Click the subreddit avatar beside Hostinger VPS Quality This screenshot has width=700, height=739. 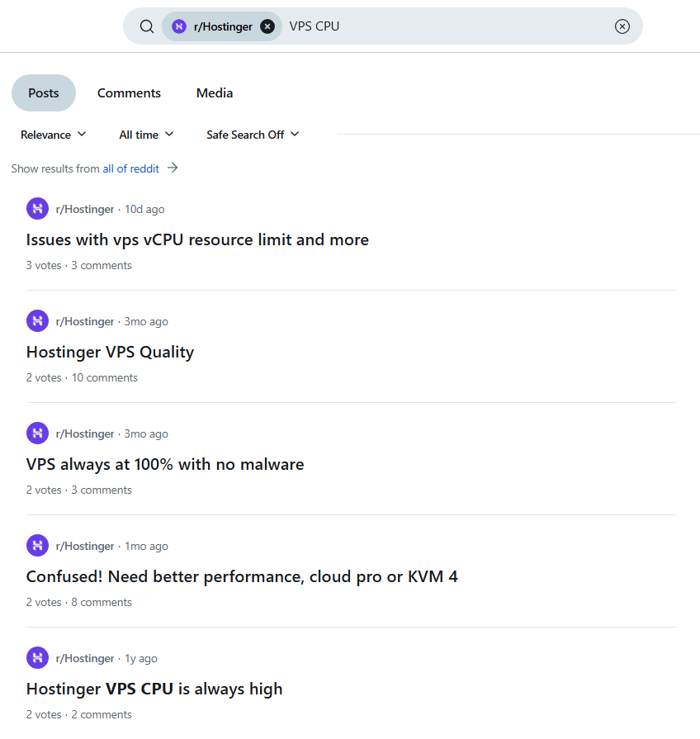click(x=37, y=320)
